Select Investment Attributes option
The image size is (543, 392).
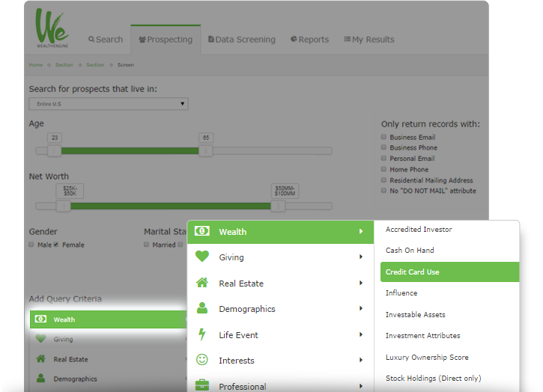(423, 336)
